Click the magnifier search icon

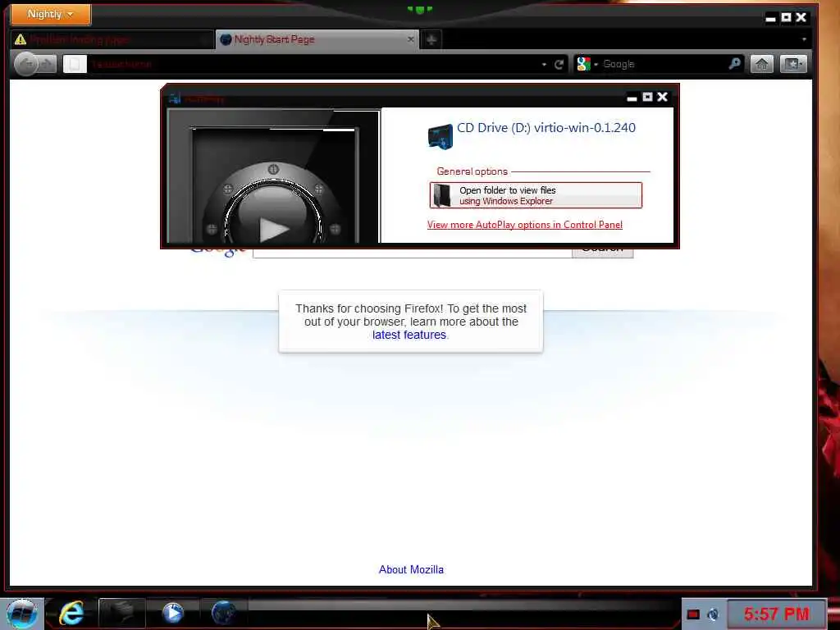point(735,64)
